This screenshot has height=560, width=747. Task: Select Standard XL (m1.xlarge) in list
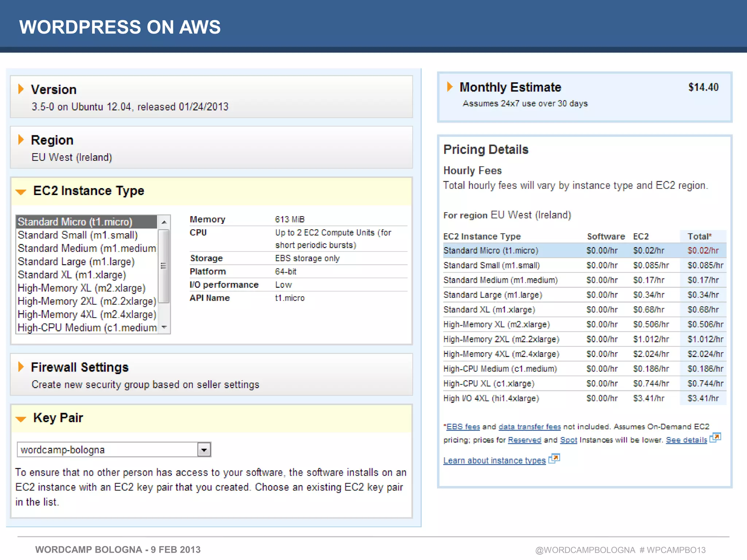click(x=87, y=275)
